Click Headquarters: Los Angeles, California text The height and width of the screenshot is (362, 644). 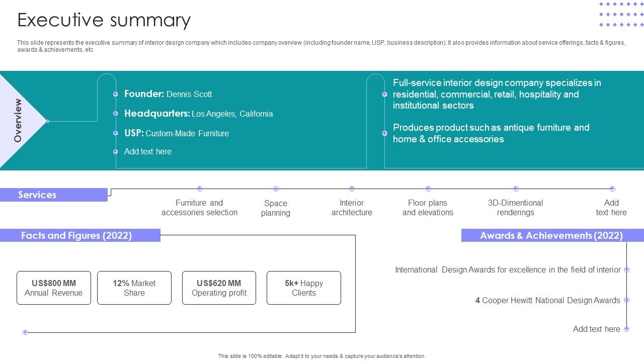tap(199, 114)
